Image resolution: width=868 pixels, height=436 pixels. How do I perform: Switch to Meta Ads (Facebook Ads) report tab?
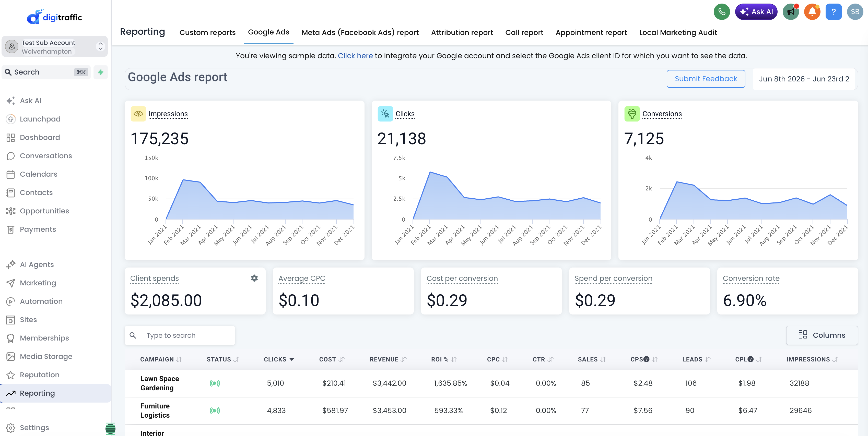(x=360, y=32)
